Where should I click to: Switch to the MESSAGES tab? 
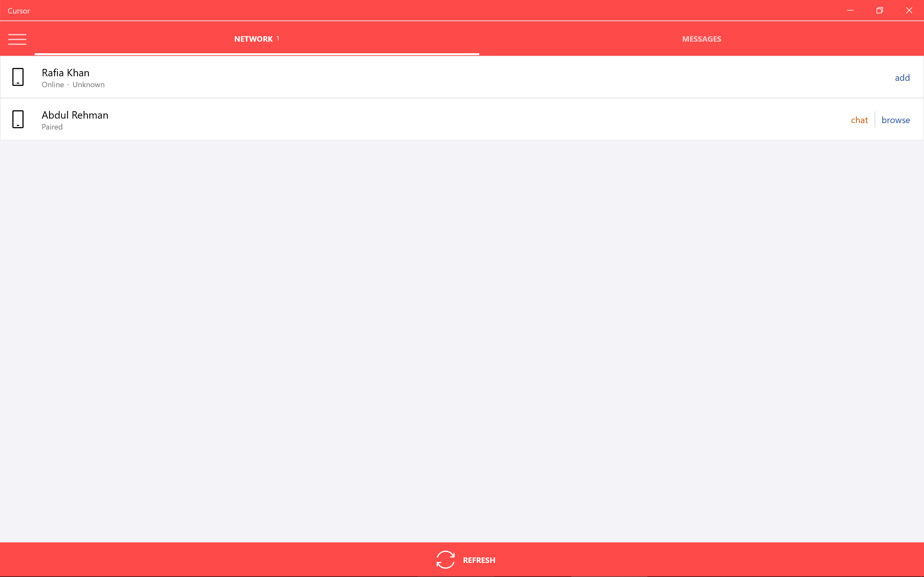coord(701,38)
